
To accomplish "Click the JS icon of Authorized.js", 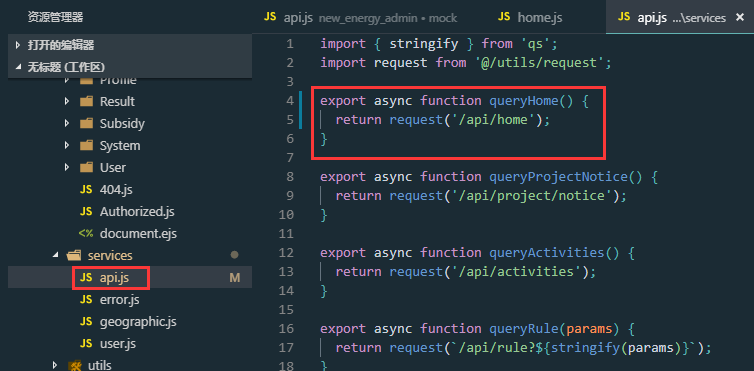I will pyautogui.click(x=86, y=211).
